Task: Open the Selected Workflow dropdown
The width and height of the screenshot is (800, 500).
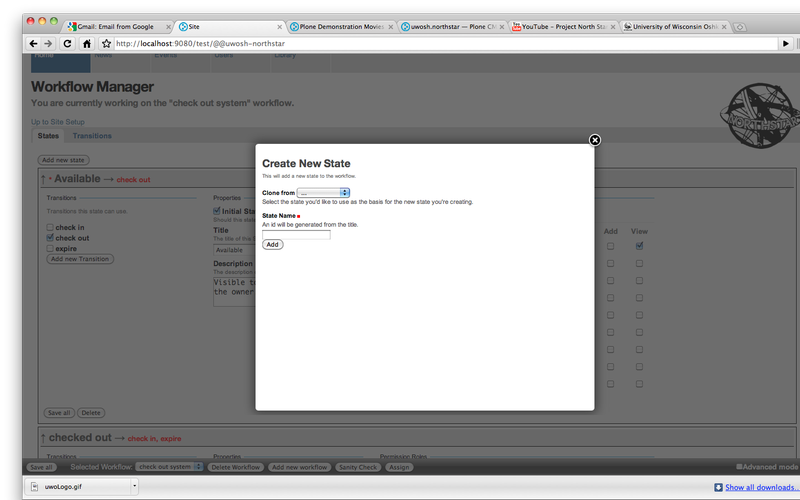Action: click(170, 467)
